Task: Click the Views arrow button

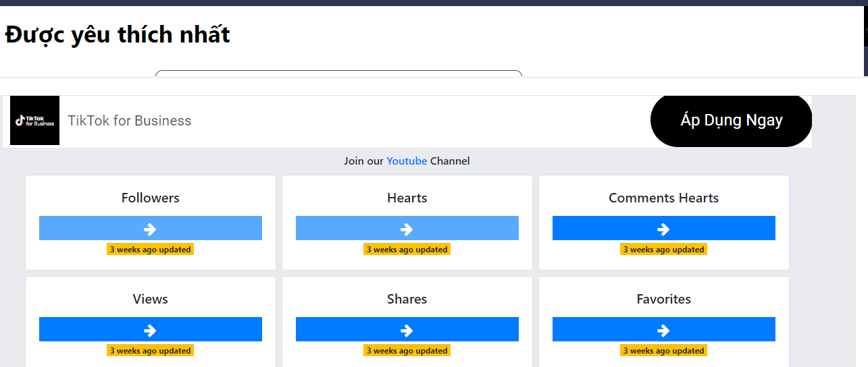Action: [x=151, y=329]
